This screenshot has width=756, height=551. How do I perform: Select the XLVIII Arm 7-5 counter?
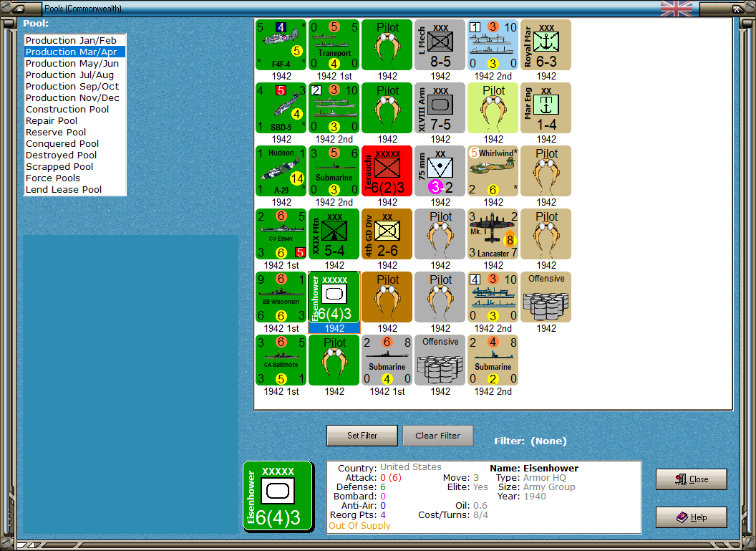click(x=440, y=108)
